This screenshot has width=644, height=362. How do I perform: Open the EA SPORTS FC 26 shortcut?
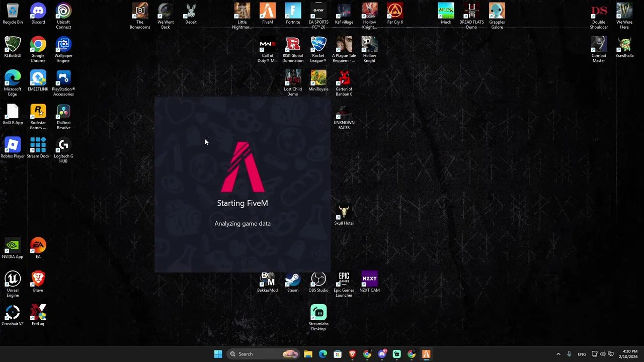[x=318, y=16]
